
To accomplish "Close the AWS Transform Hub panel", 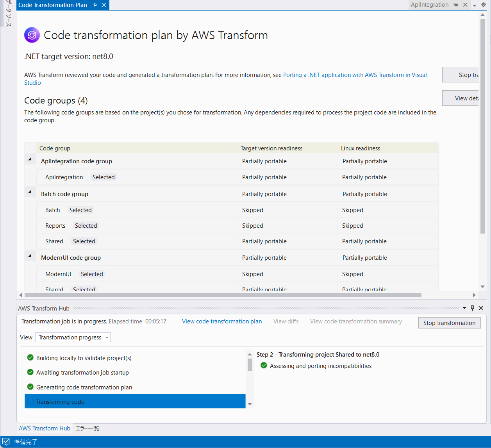I will click(481, 308).
